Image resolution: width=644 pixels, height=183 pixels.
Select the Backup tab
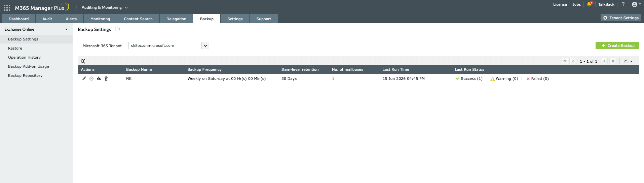tap(207, 19)
